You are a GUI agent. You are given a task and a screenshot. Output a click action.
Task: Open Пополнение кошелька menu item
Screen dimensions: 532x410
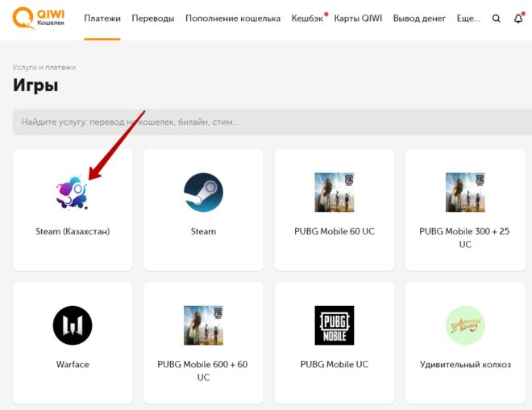(x=233, y=19)
